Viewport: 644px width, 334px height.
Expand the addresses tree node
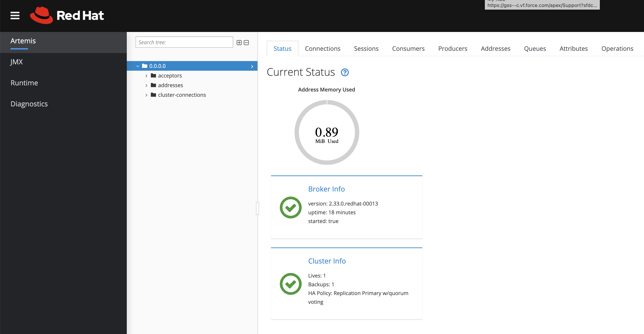click(x=146, y=85)
